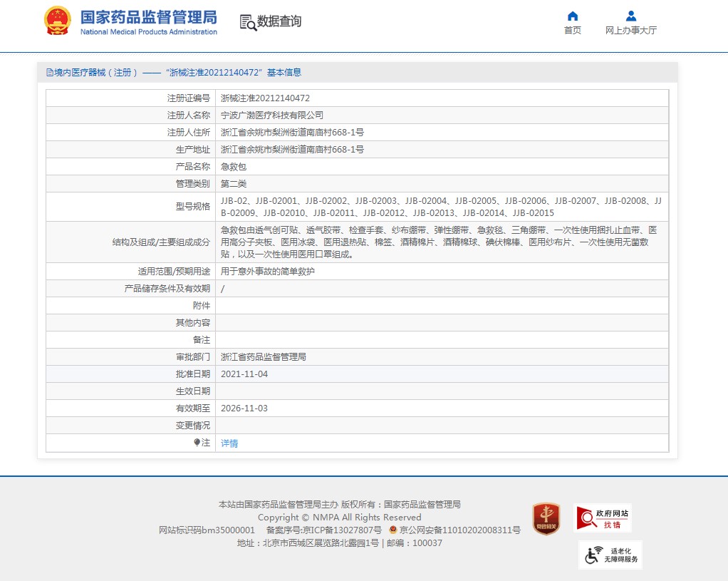Click the police badge icon before 京公网安备

(x=392, y=530)
